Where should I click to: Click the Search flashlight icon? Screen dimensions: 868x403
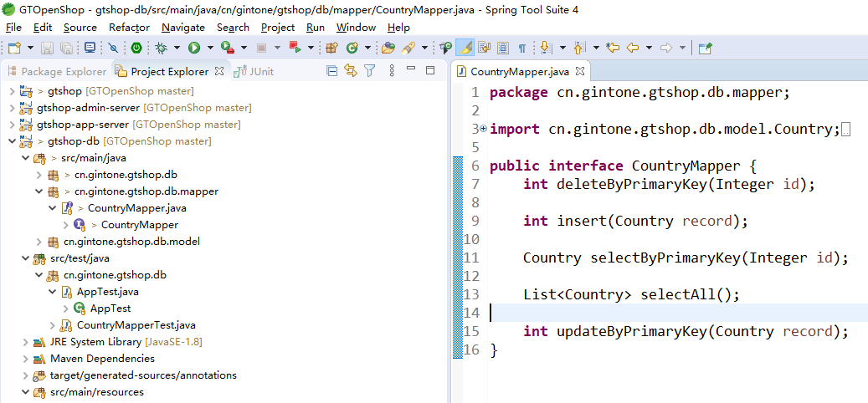(x=408, y=48)
